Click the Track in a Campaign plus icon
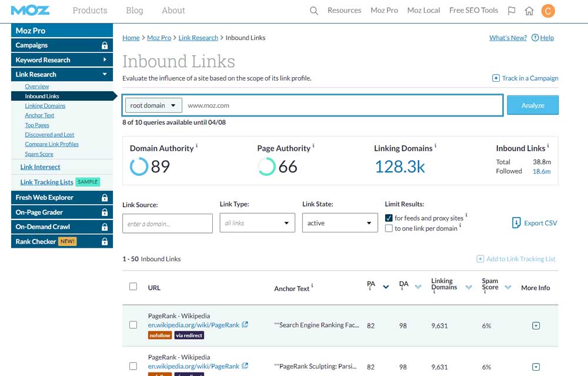The height and width of the screenshot is (376, 588). click(x=496, y=78)
